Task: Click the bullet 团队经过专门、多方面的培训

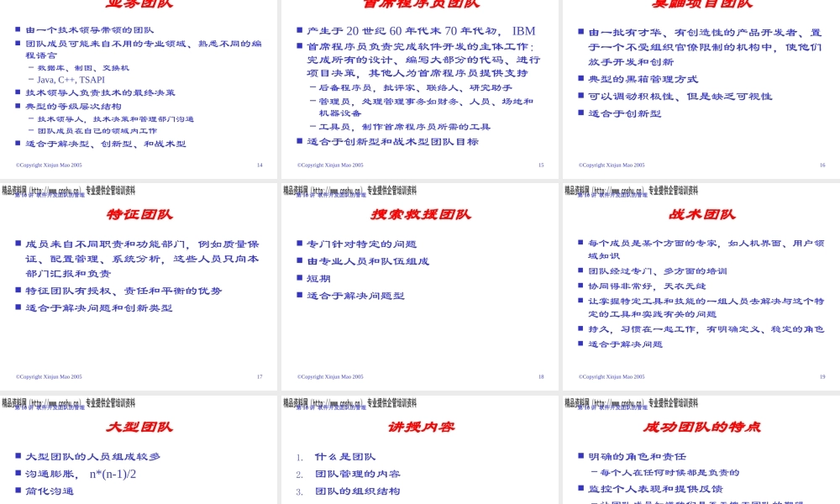Action: [658, 271]
